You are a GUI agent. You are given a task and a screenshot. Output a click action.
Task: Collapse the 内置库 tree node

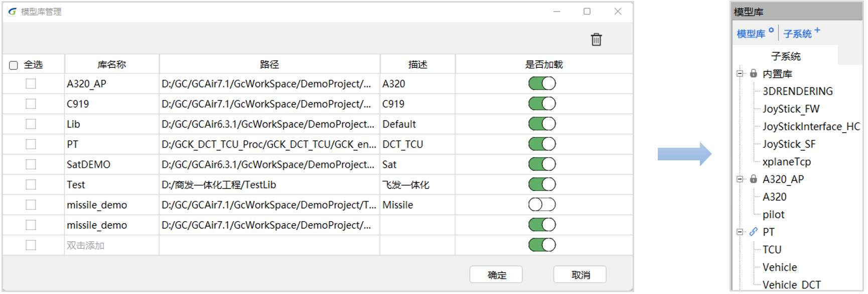740,74
